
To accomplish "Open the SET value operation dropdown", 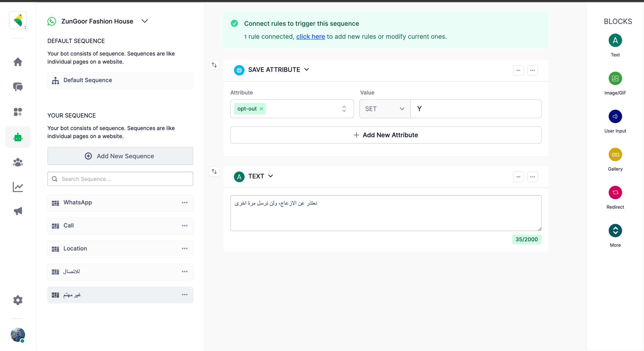I will click(385, 109).
